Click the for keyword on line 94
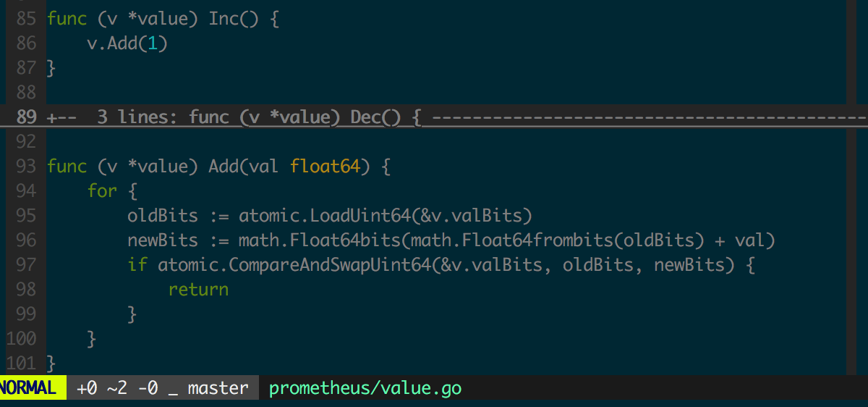868x407 pixels. click(102, 191)
